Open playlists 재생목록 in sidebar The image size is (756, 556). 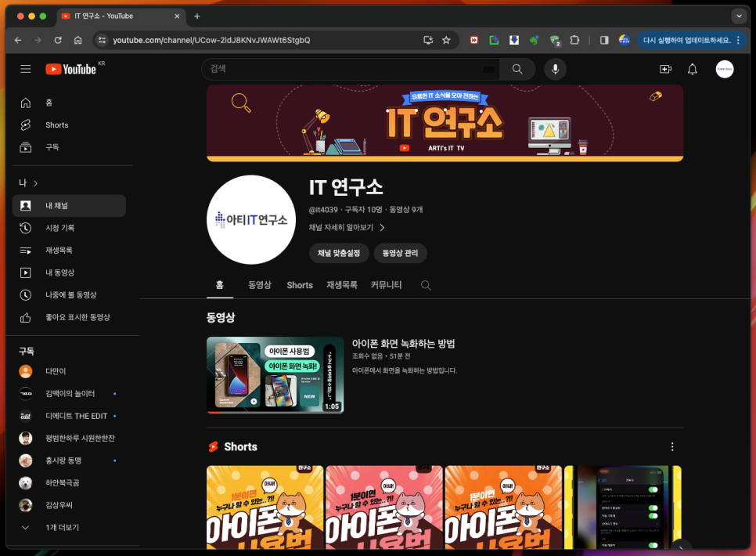pyautogui.click(x=69, y=250)
